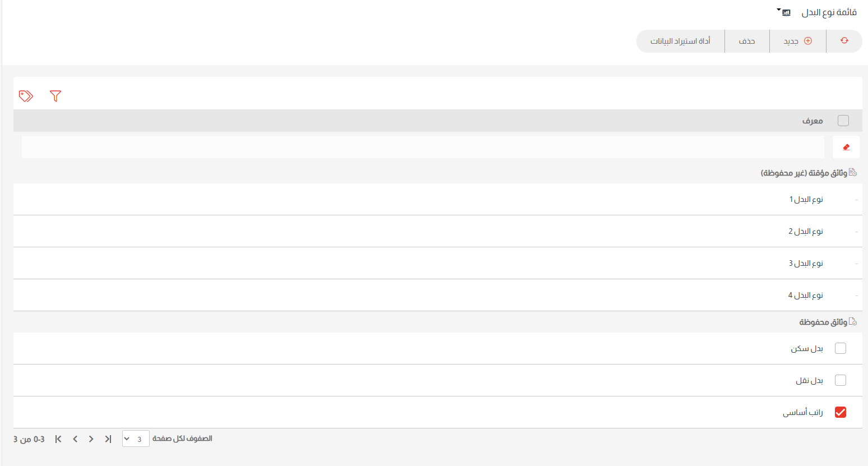This screenshot has height=466, width=868.
Task: Open the tags icon above the table
Action: [26, 96]
